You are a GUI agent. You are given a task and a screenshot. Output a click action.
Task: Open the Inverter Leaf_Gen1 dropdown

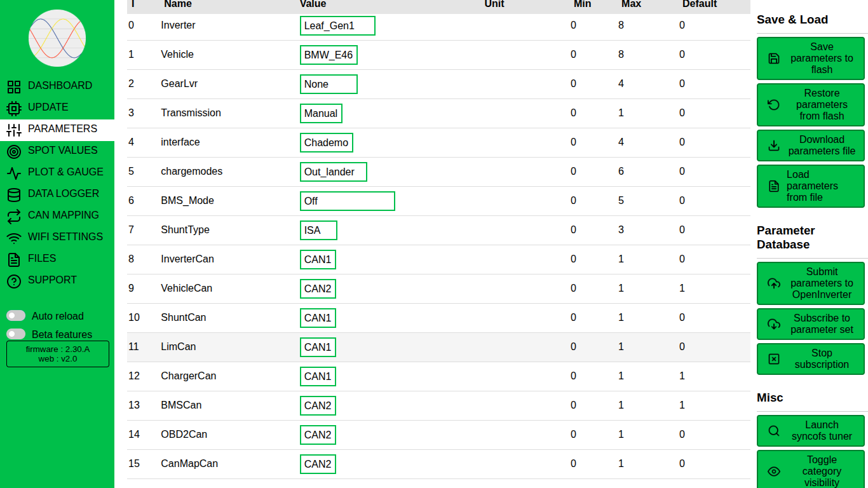pyautogui.click(x=337, y=26)
